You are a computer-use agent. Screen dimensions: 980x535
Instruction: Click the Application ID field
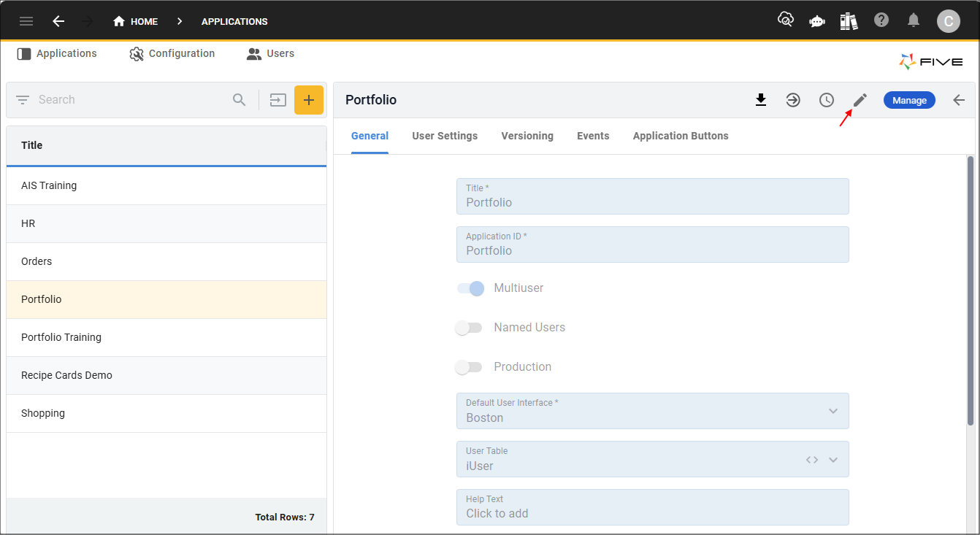click(x=653, y=245)
